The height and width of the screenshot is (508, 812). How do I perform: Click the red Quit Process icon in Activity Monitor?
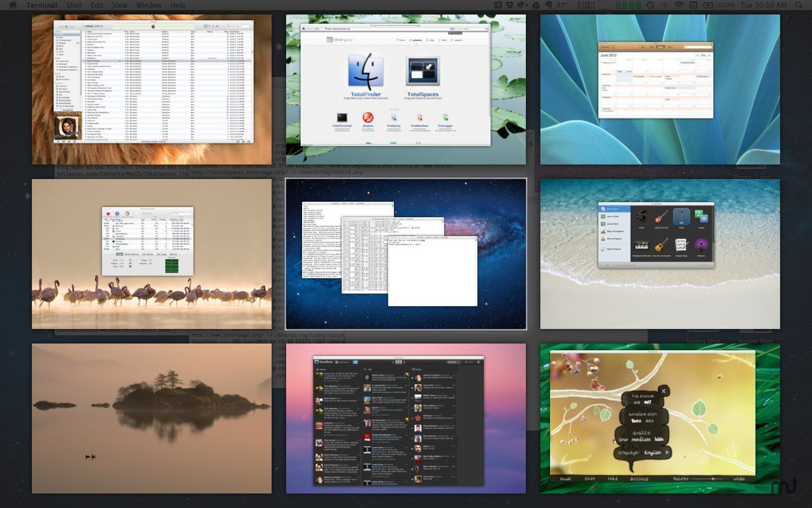tap(108, 213)
